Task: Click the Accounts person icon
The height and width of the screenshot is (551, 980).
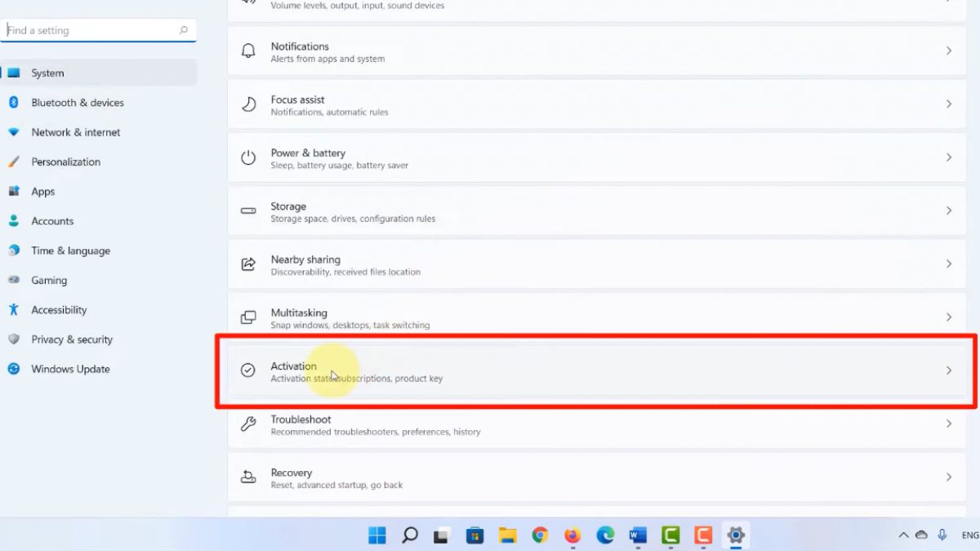Action: pos(13,220)
